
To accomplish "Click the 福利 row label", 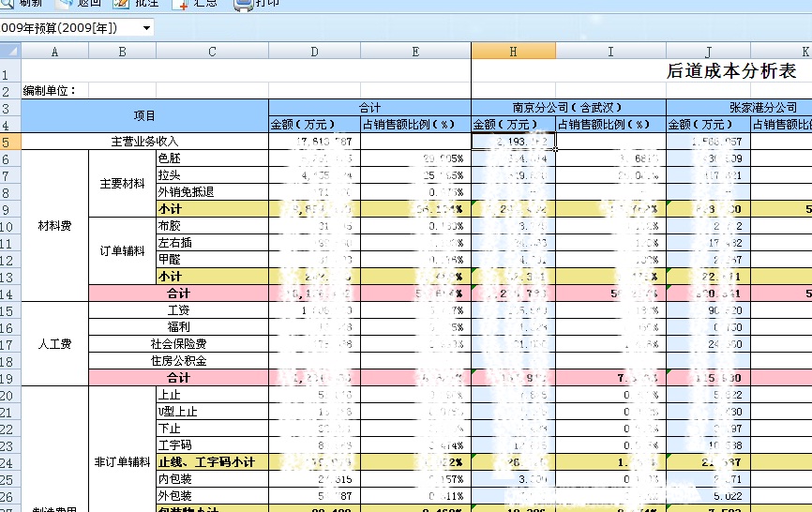I will point(179,327).
